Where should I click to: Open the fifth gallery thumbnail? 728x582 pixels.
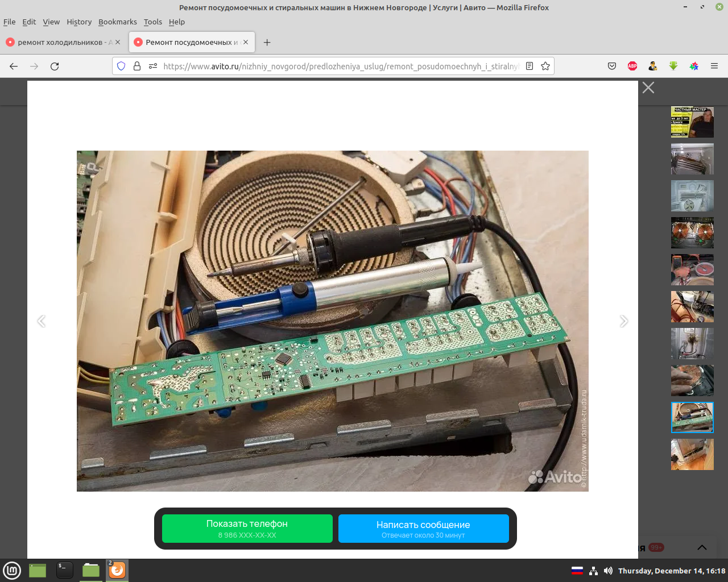(692, 270)
